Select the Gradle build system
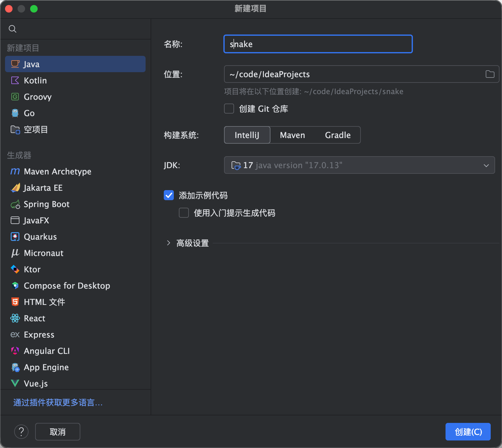 338,135
